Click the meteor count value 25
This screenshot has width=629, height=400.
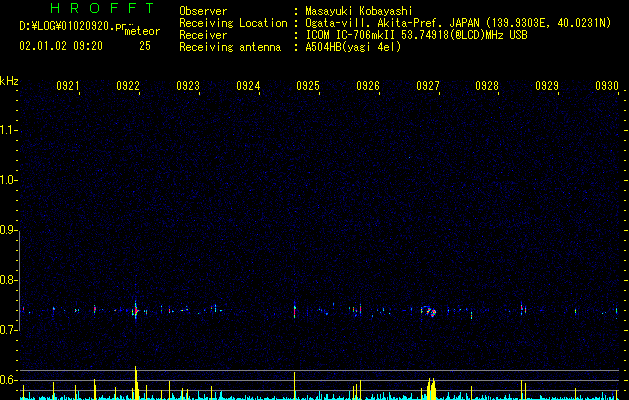tap(145, 46)
